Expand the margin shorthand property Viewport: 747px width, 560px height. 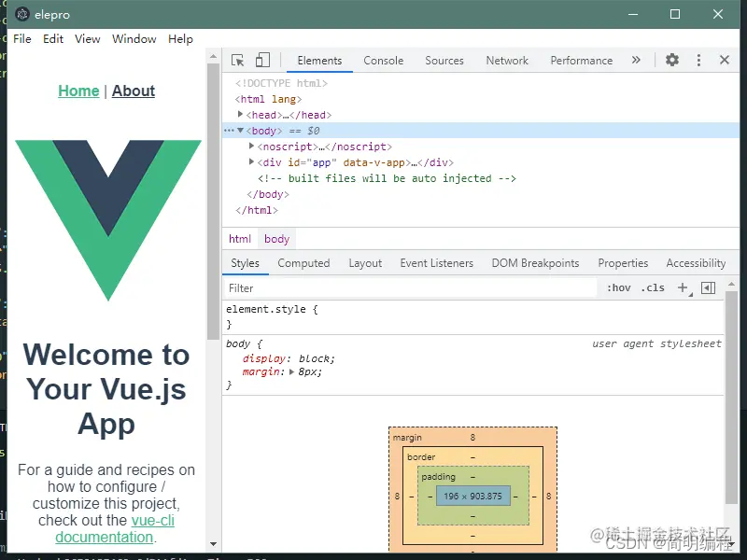click(292, 371)
